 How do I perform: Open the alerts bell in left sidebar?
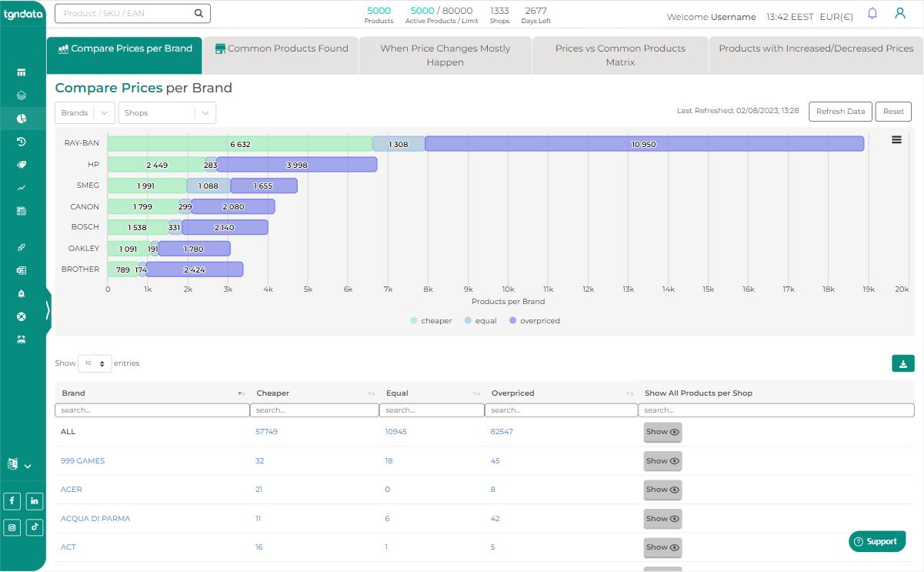22,293
